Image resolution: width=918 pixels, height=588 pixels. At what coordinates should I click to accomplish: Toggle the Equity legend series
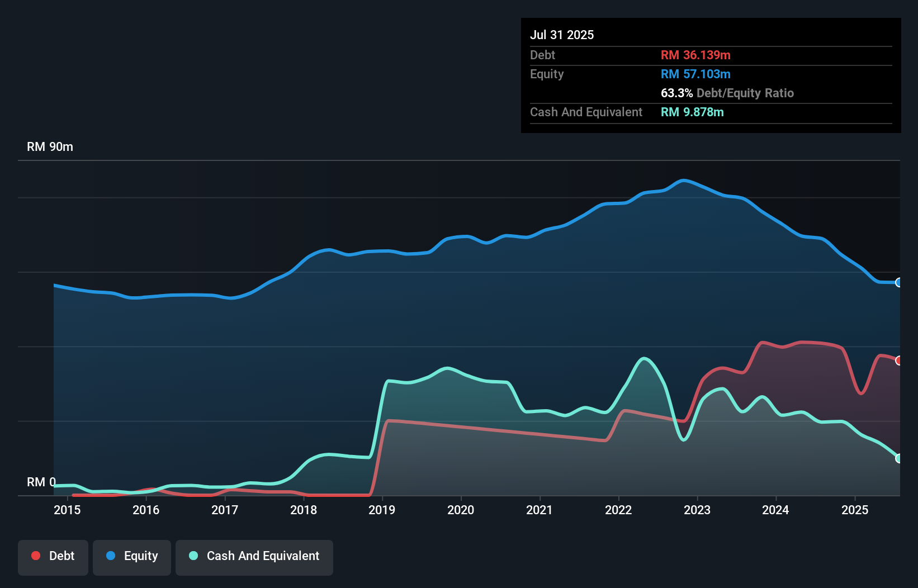click(x=132, y=557)
